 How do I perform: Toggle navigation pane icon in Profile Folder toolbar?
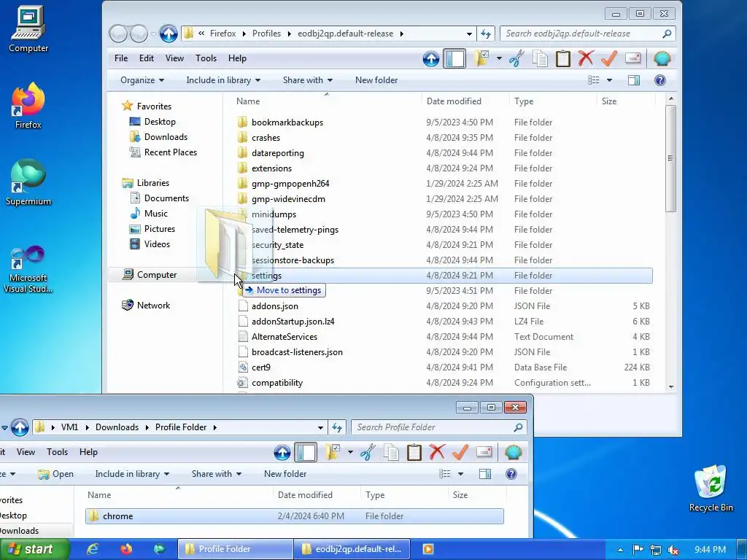[306, 452]
